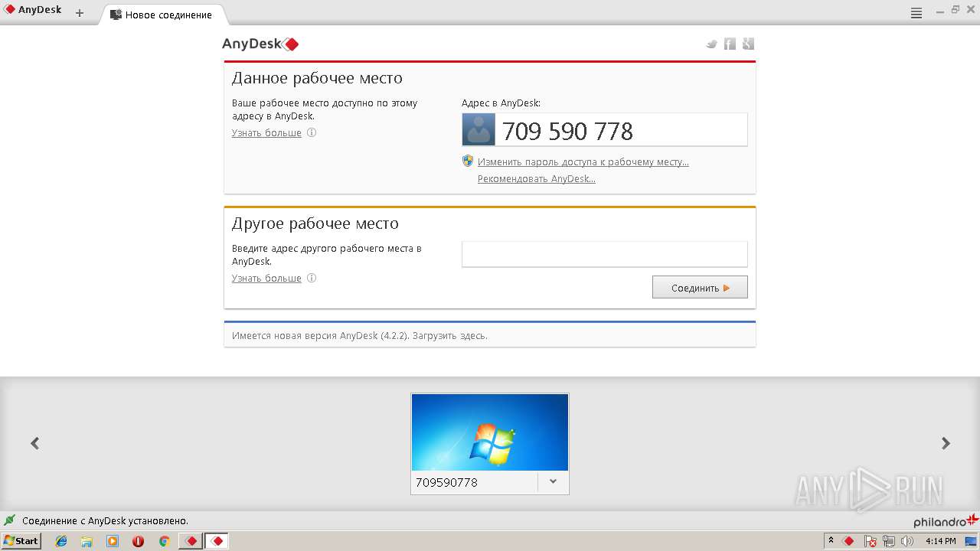The width and height of the screenshot is (980, 551).
Task: Click Изменить пароль доступа к рабочему месту link
Action: coord(583,162)
